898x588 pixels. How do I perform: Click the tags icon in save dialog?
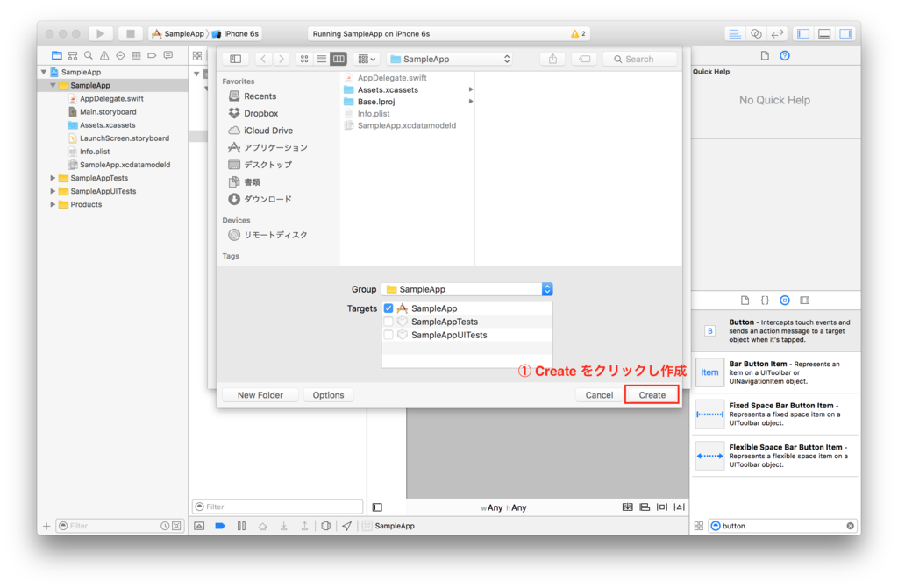[584, 59]
